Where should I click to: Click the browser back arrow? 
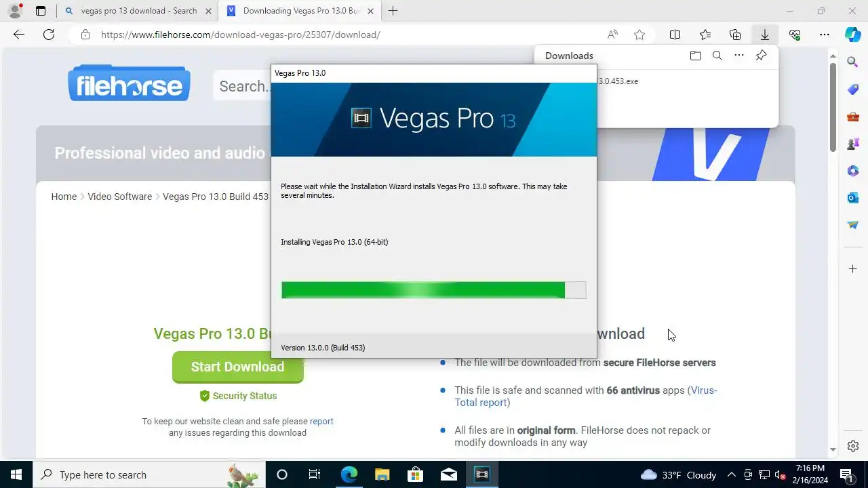(19, 35)
